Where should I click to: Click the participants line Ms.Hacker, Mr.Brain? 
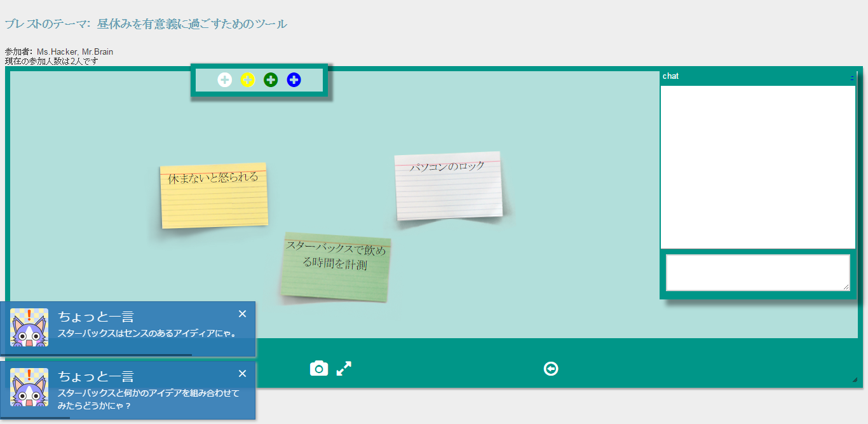click(75, 51)
